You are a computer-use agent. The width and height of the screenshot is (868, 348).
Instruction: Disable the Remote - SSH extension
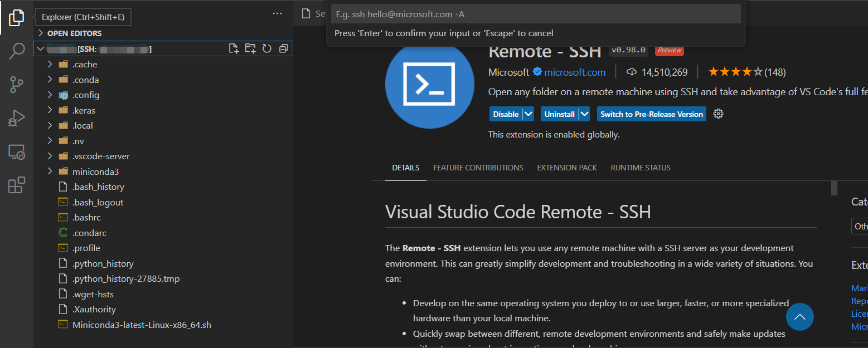coord(505,114)
